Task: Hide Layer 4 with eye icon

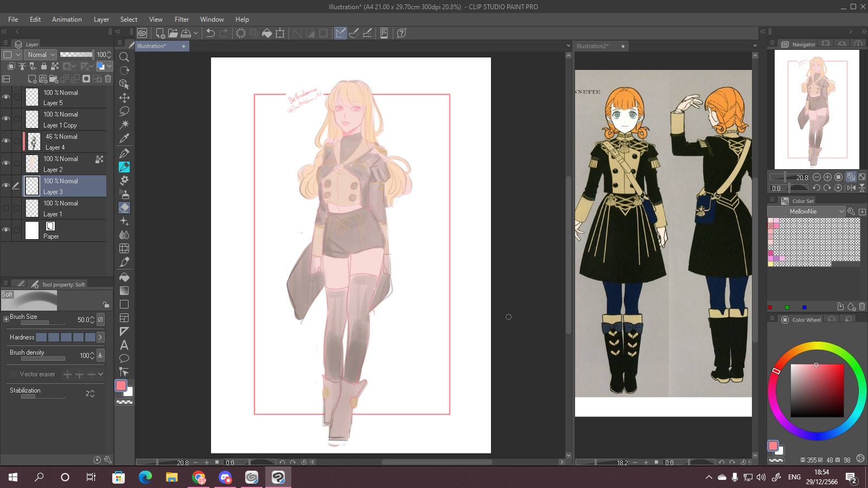Action: [x=6, y=142]
